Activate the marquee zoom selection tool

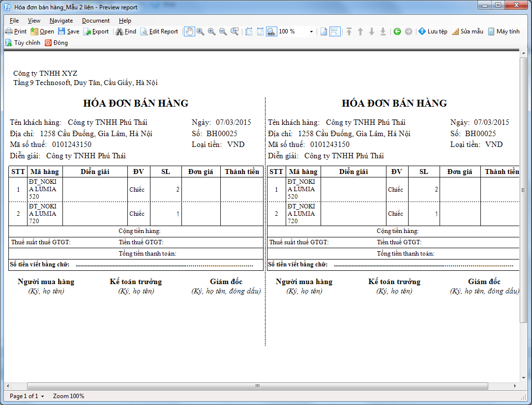[x=235, y=31]
